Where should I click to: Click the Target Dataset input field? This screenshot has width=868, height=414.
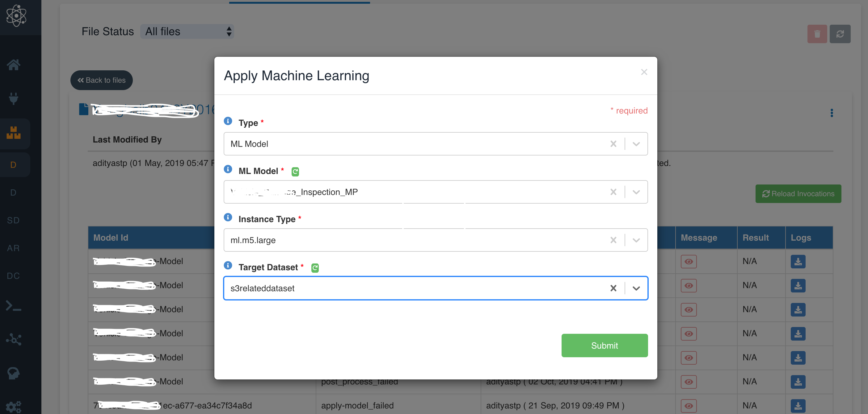coord(404,288)
